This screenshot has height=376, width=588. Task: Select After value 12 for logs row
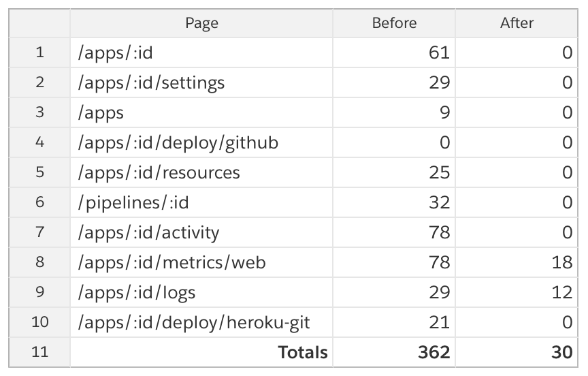(x=517, y=292)
